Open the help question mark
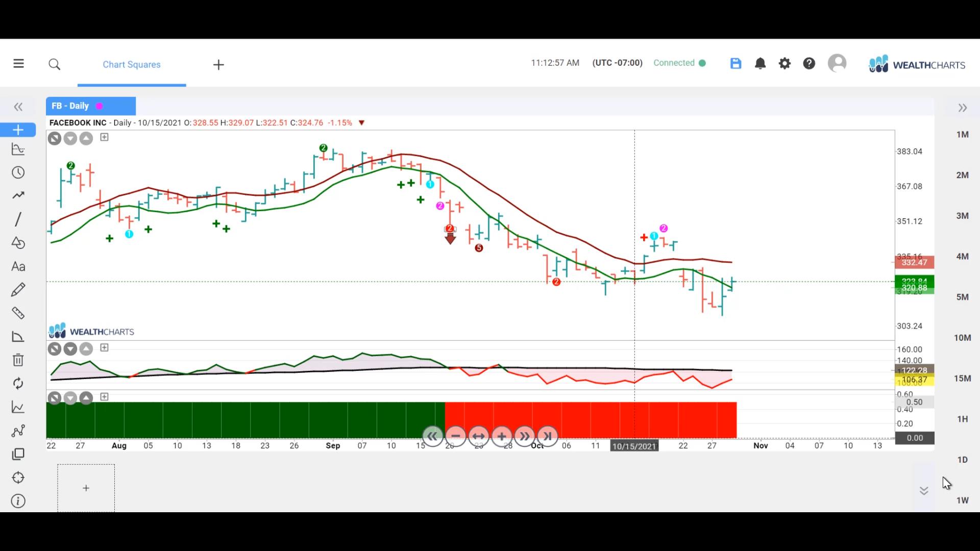 (809, 63)
